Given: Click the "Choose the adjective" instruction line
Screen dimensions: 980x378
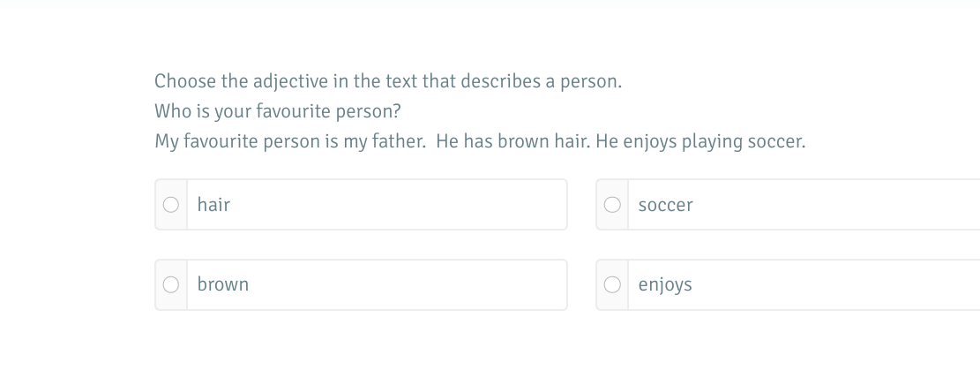Looking at the screenshot, I should click(x=388, y=81).
